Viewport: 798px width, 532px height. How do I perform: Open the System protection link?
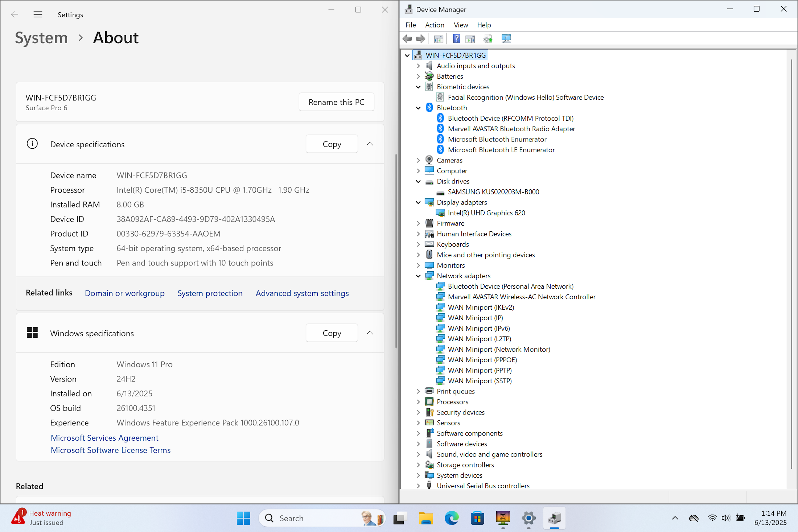(x=210, y=293)
